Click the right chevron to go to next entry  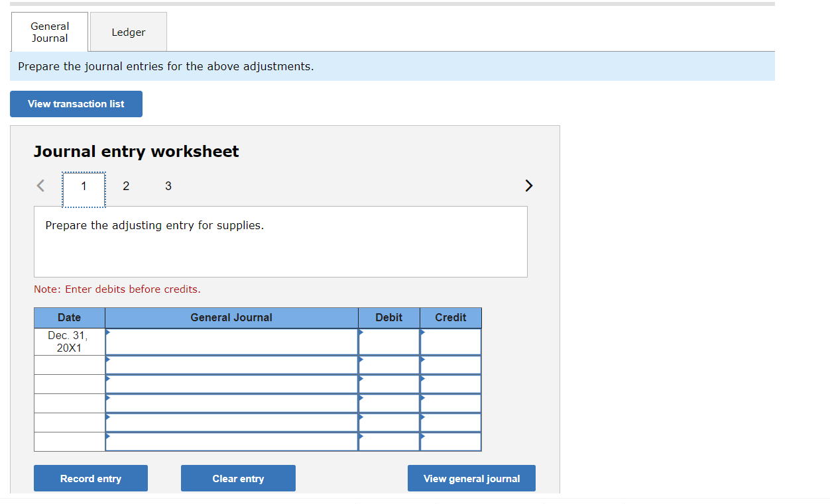(528, 185)
